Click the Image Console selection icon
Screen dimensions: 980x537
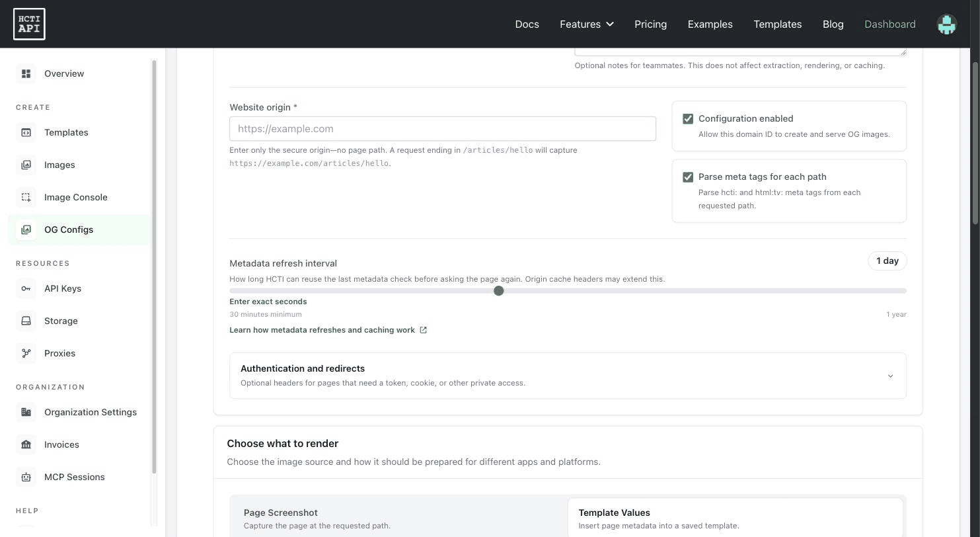point(26,197)
